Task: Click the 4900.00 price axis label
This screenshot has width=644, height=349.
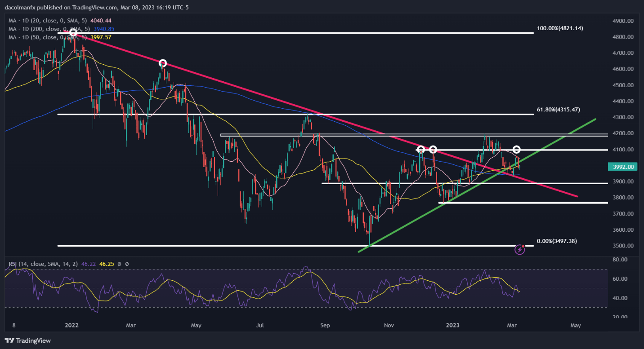Action: point(623,21)
